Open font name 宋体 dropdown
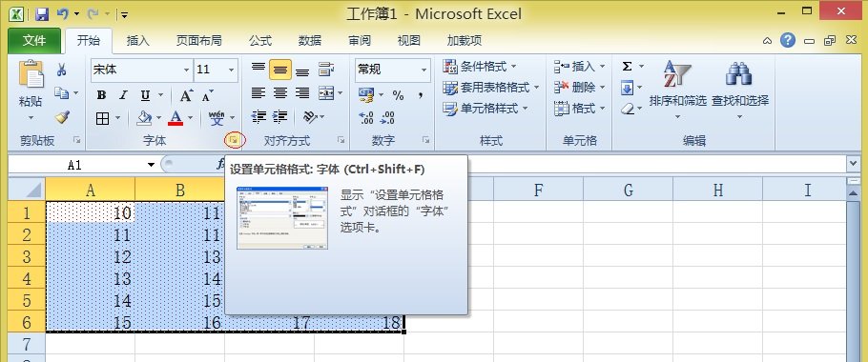The width and height of the screenshot is (868, 362). pos(187,70)
